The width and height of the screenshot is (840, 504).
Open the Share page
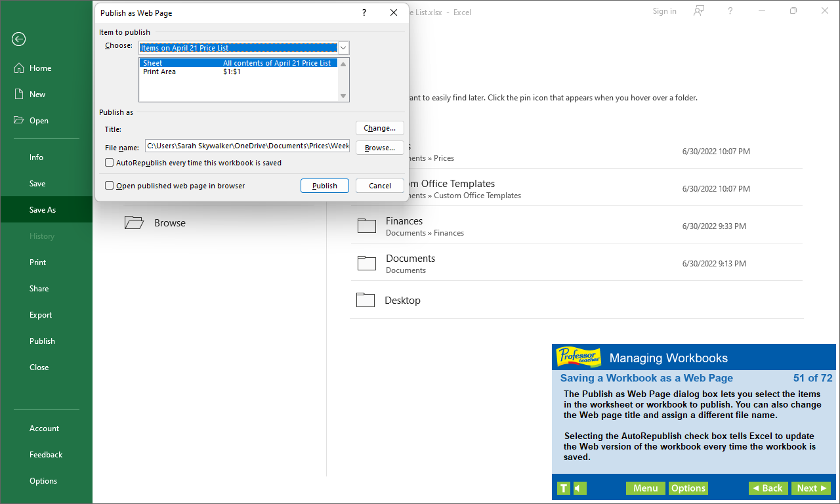point(46,289)
